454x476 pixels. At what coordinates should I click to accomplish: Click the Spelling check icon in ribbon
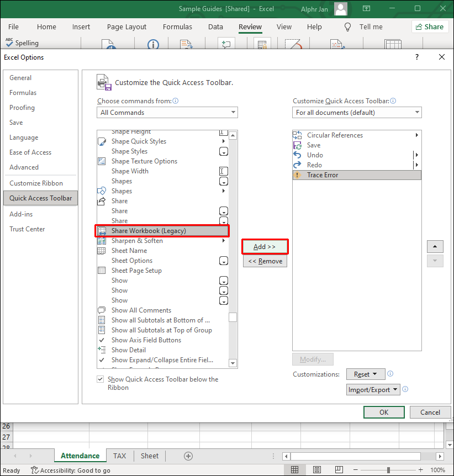9,42
